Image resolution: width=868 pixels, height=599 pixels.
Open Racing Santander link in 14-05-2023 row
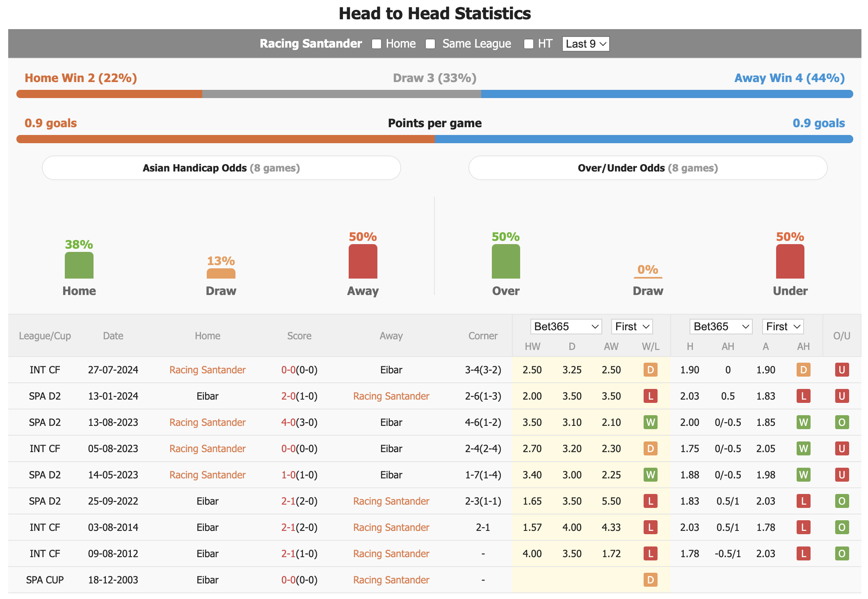coord(208,475)
